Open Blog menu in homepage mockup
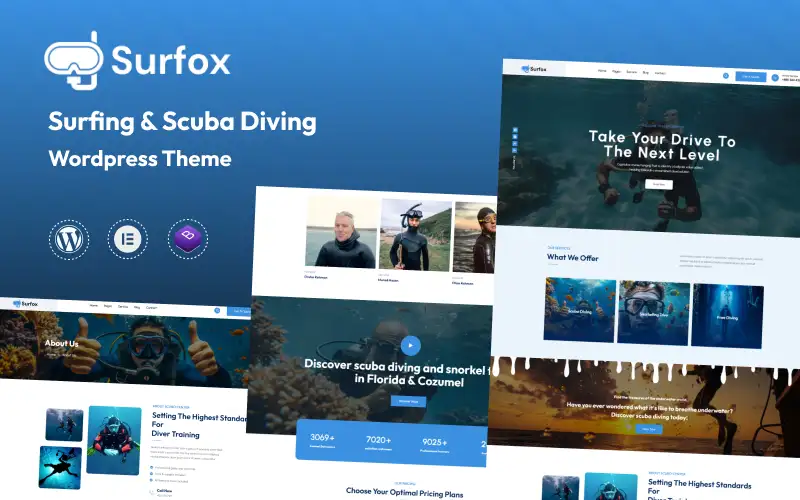 pyautogui.click(x=645, y=72)
